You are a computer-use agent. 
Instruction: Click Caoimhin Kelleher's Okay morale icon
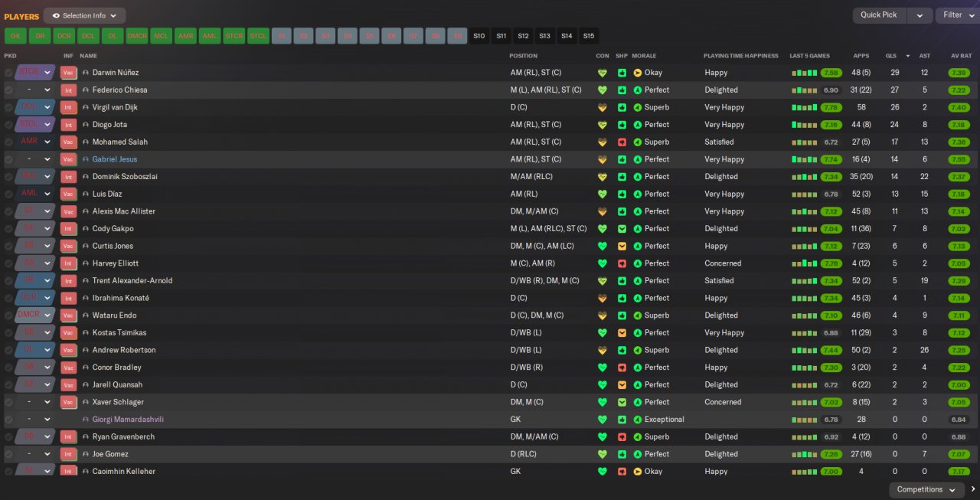pos(638,472)
